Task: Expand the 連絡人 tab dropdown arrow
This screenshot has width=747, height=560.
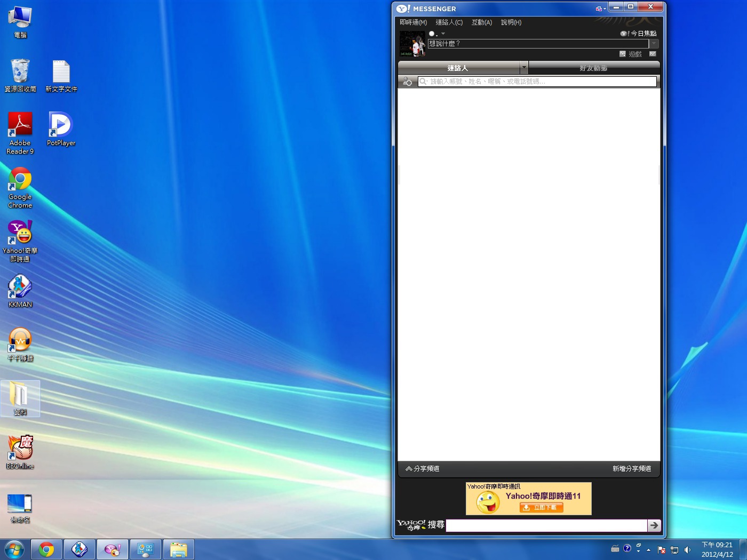Action: pyautogui.click(x=524, y=68)
